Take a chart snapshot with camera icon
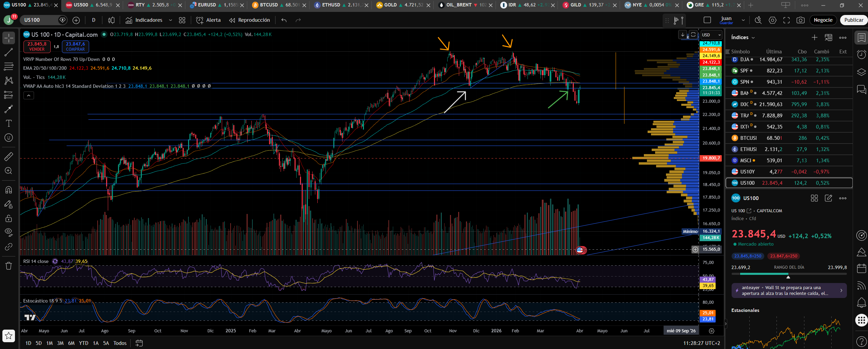The height and width of the screenshot is (349, 868). 801,20
